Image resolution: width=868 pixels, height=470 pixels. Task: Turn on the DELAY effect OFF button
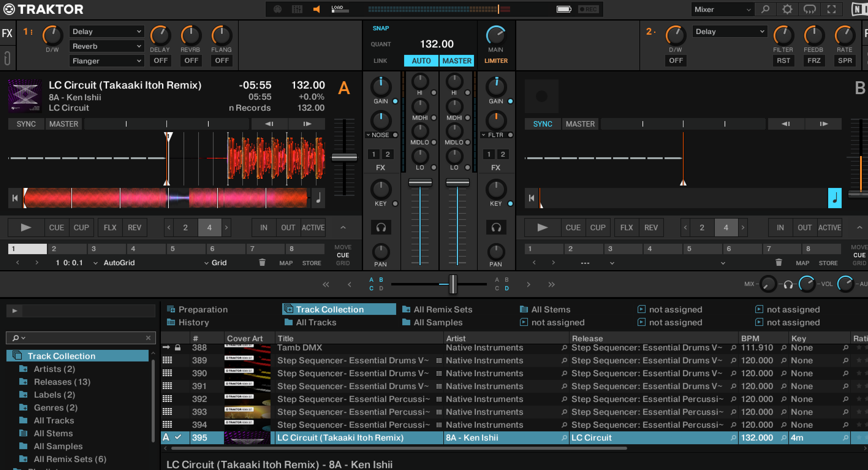point(161,60)
